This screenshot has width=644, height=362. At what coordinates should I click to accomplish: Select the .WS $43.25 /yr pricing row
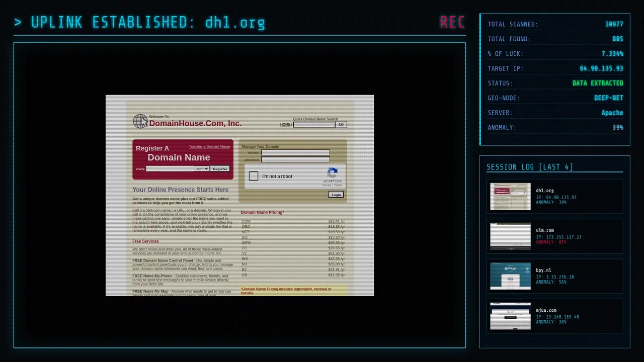tap(293, 259)
